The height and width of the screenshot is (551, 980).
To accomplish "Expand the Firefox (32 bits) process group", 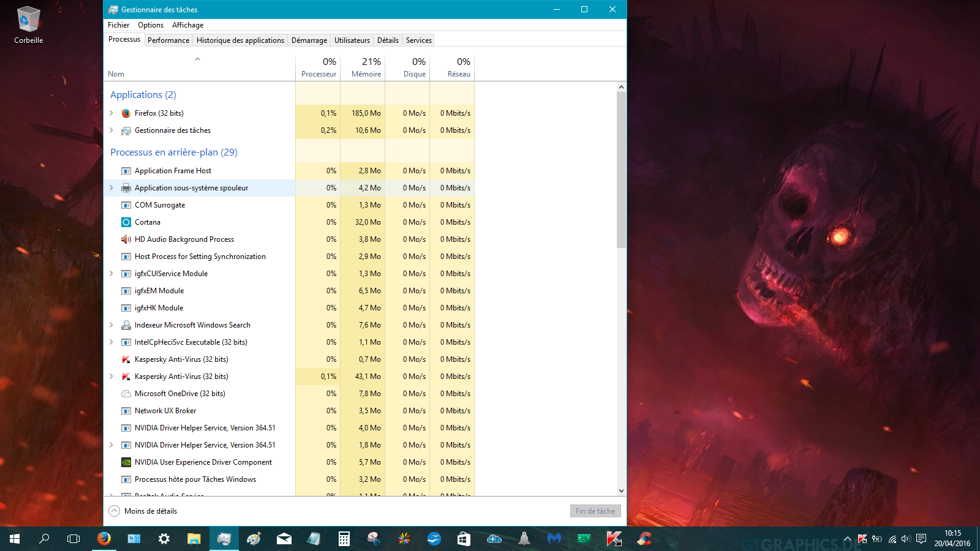I will (x=111, y=113).
